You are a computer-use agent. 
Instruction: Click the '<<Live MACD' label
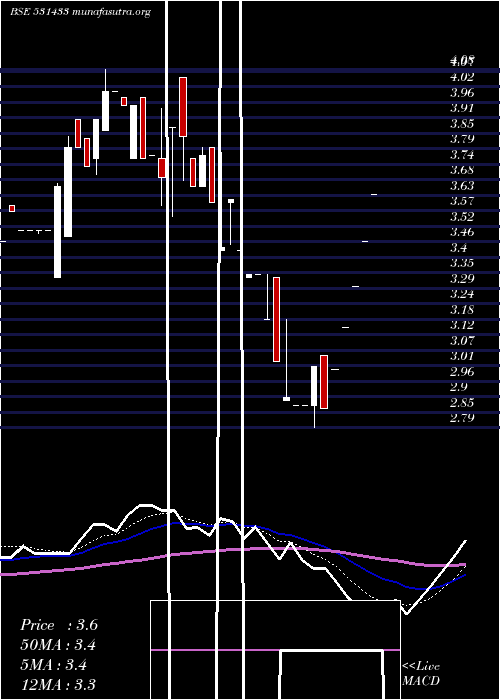421,674
